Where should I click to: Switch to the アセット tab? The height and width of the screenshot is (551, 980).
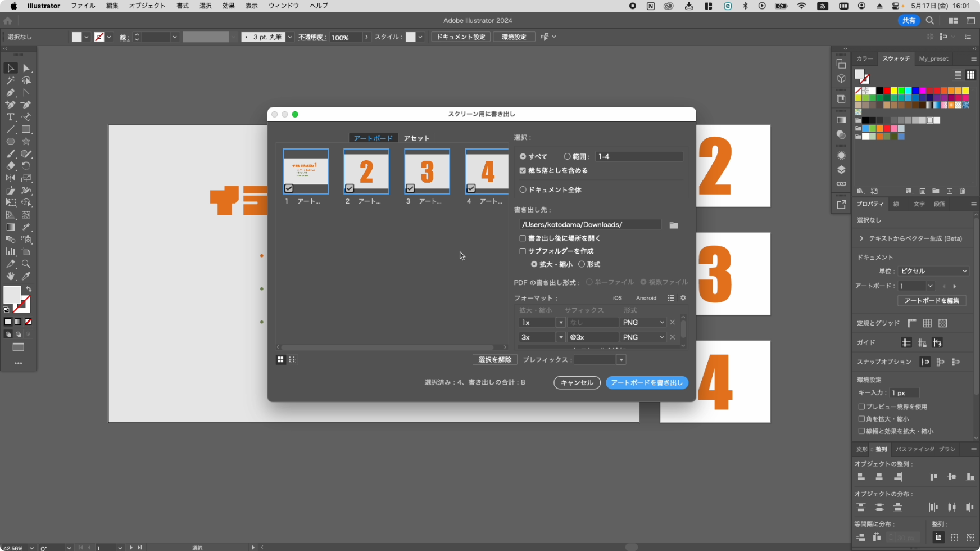[416, 138]
